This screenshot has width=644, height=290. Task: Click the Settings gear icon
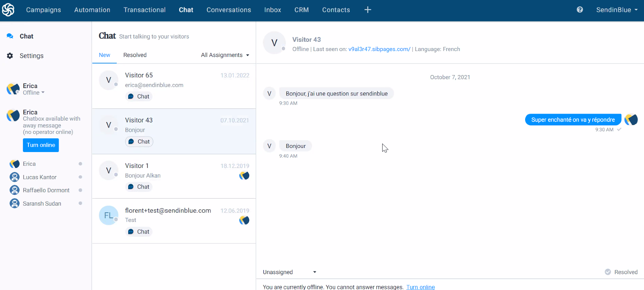(x=10, y=56)
